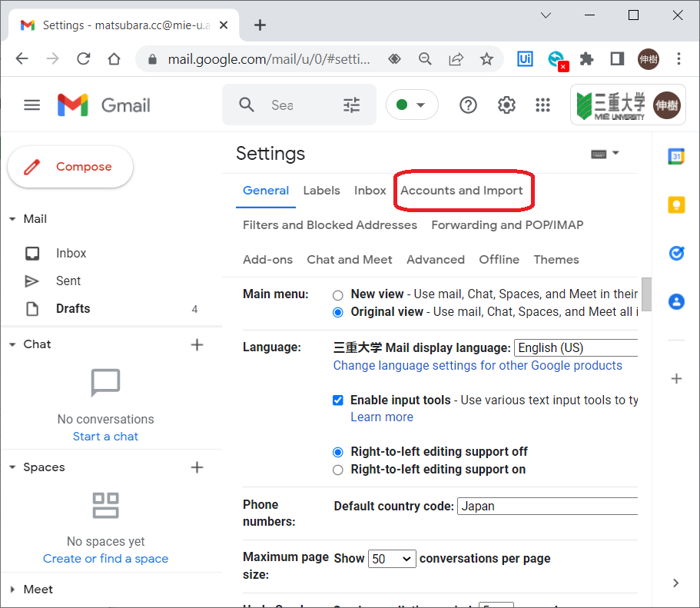Screen dimensions: 700x608
Task: Open the browser home page
Action: [114, 58]
